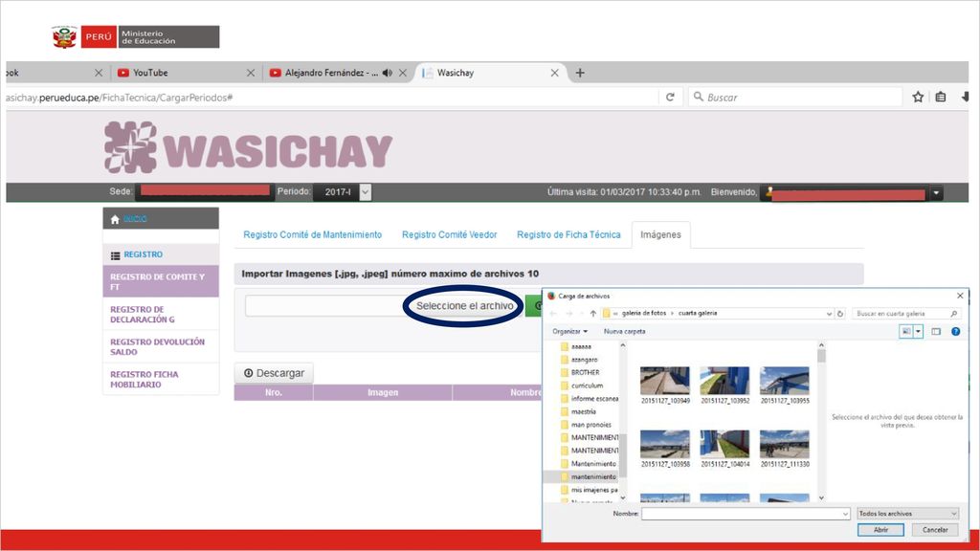This screenshot has height=551, width=980.
Task: Focus the Buscar search box in browser
Action: (795, 97)
